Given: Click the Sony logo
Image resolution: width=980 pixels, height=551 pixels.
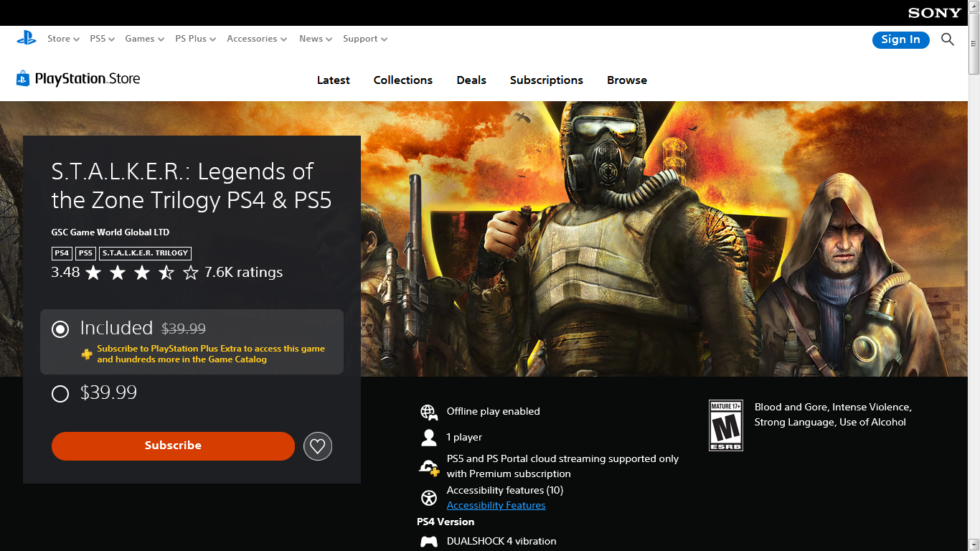Looking at the screenshot, I should pos(934,13).
